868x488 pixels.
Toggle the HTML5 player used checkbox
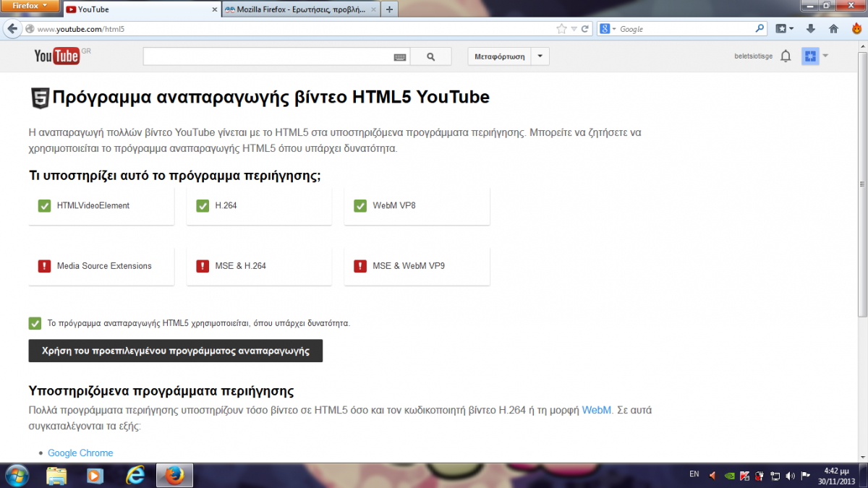click(35, 323)
